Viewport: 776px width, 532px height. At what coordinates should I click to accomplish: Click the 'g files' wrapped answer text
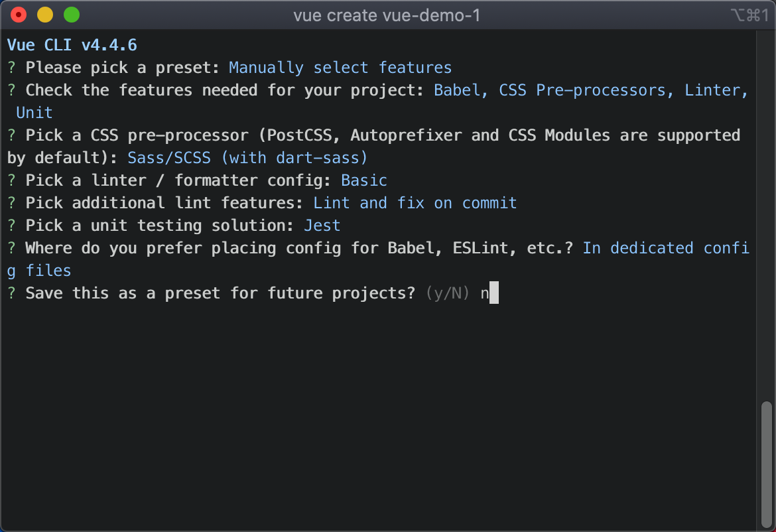pos(38,271)
